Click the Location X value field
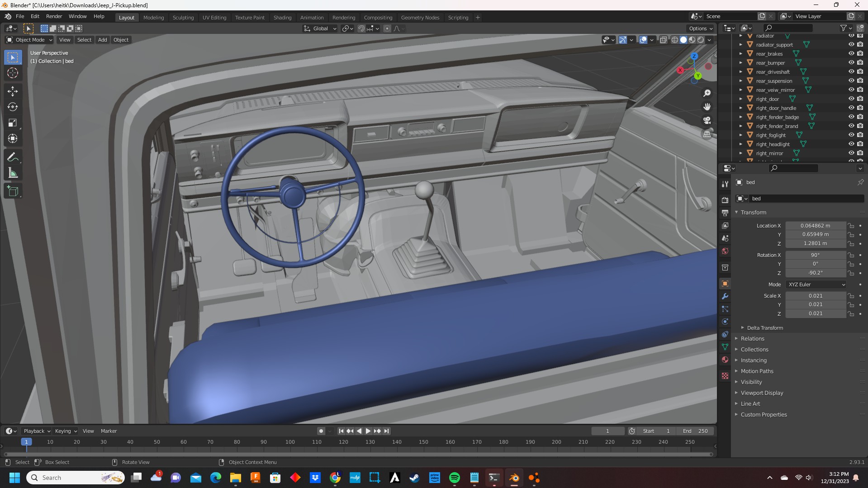868x488 pixels. [815, 226]
